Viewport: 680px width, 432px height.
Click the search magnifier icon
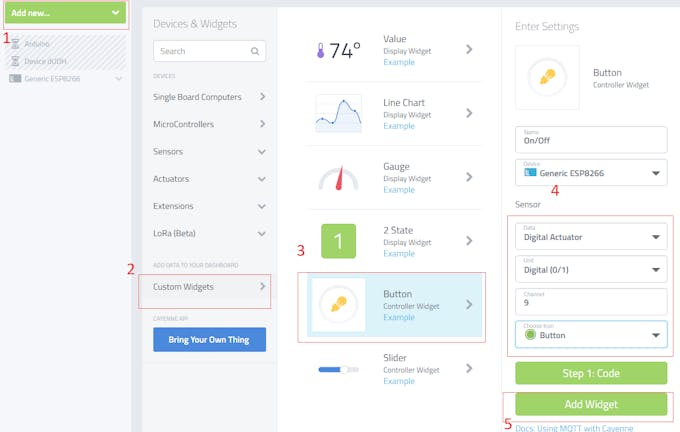[255, 51]
